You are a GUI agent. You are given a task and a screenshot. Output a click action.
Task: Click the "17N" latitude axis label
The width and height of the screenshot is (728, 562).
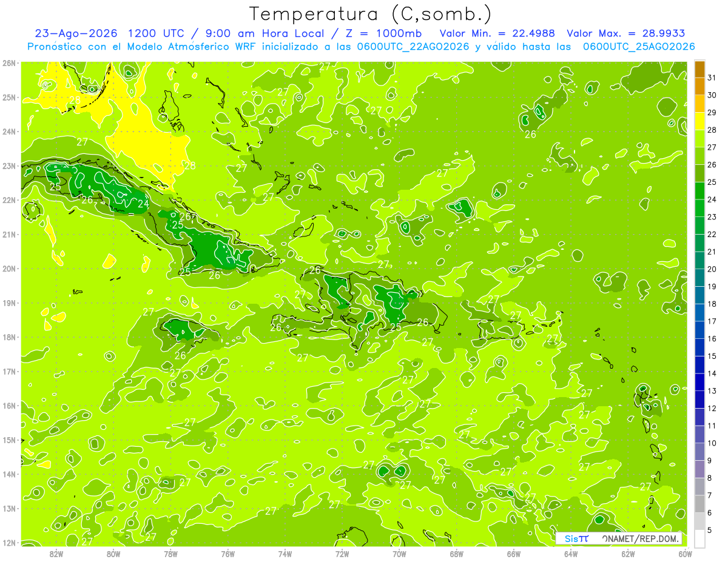[x=9, y=372]
